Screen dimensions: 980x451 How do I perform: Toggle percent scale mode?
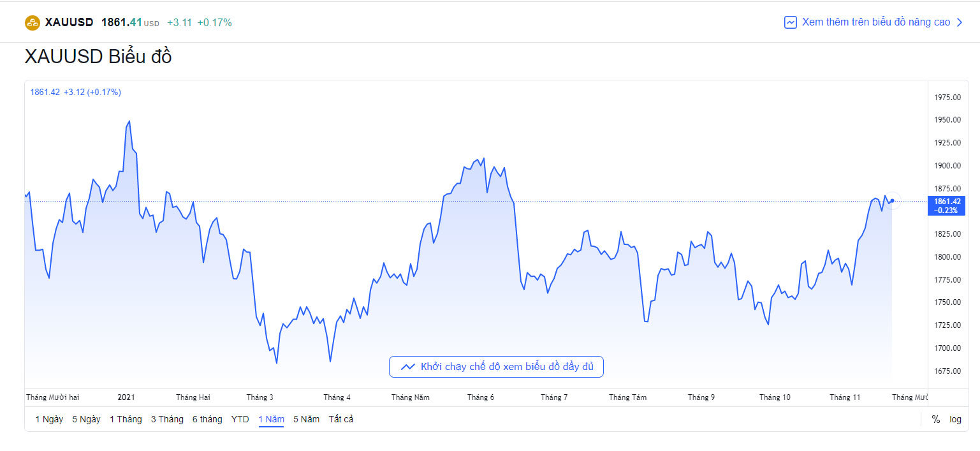pos(936,419)
